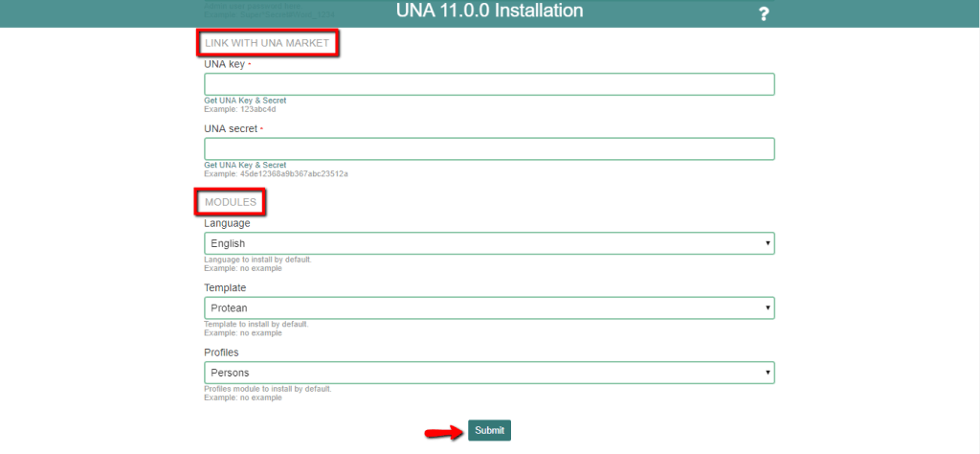Open the help question mark icon
980x454 pixels.
763,13
